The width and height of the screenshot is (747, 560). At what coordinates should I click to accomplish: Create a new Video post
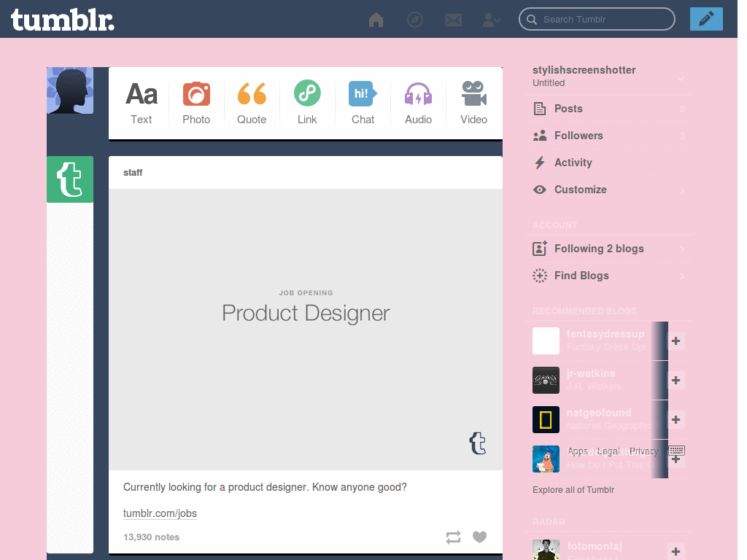[473, 104]
